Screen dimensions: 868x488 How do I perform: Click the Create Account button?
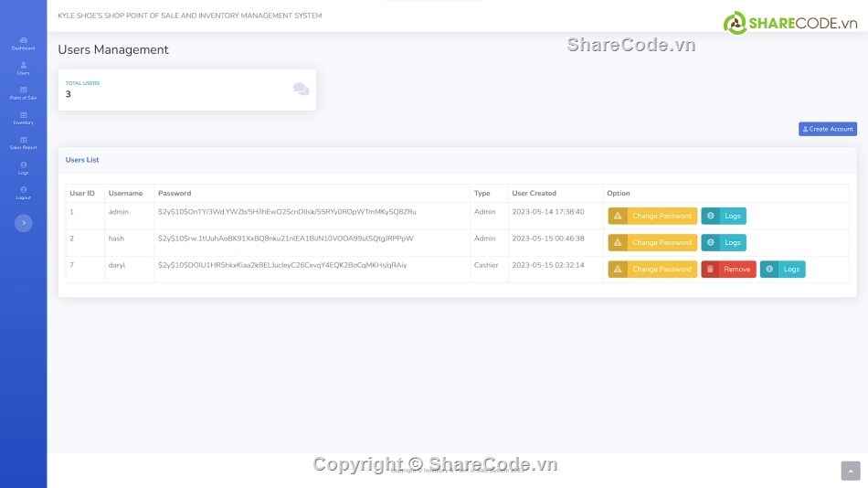pos(827,129)
